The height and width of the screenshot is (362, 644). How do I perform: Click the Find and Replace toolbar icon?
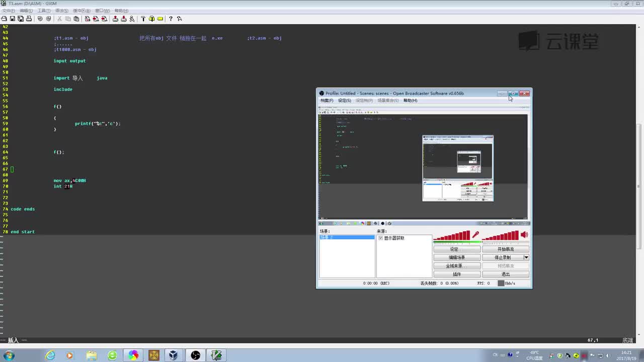pyautogui.click(x=88, y=19)
